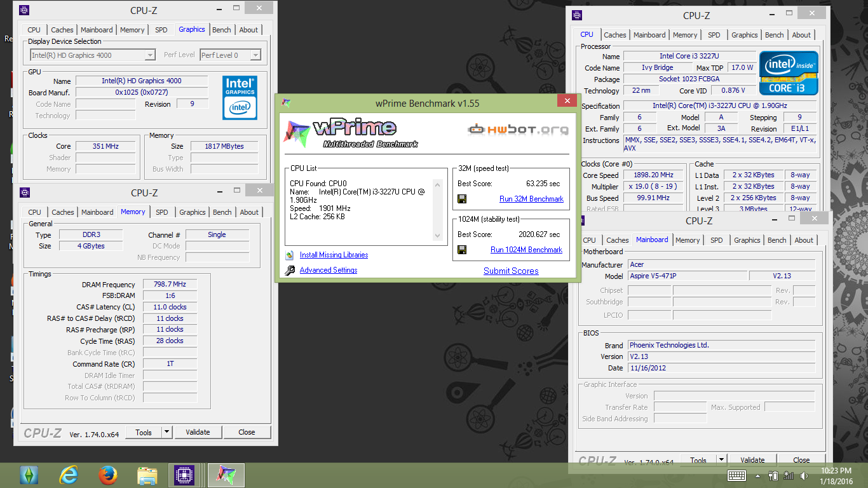The image size is (868, 488).
Task: Open Firefox from the taskbar
Action: (108, 475)
